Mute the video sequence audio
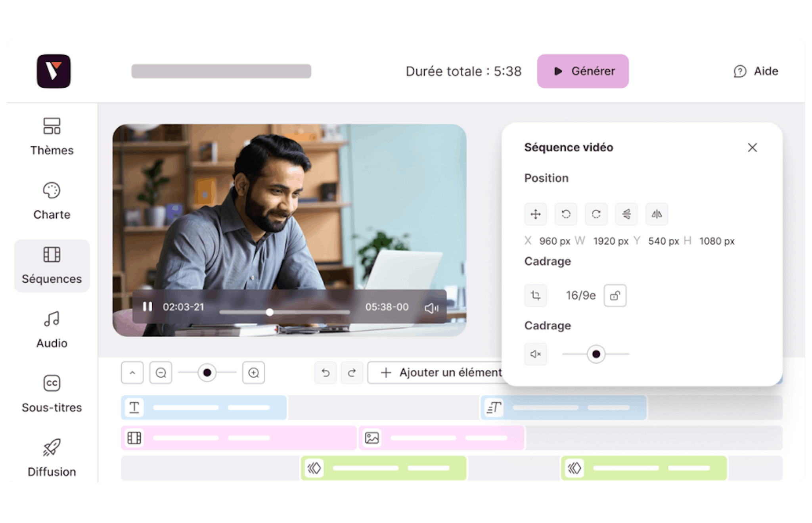Screen dimensions: 812x523 coord(536,354)
